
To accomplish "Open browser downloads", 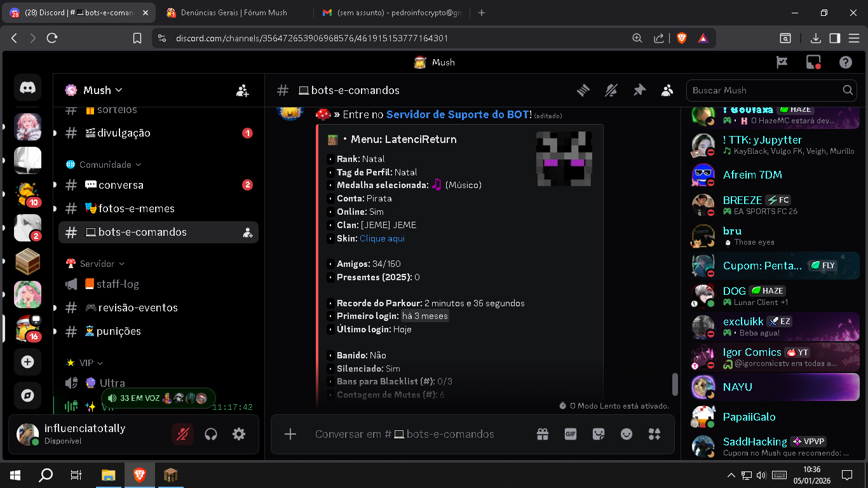I will [x=816, y=38].
